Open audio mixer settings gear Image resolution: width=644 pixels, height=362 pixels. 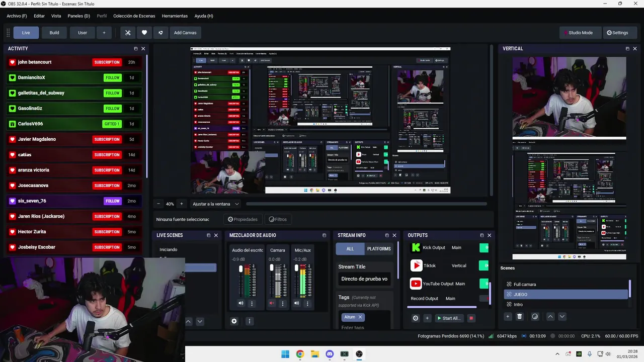tap(234, 321)
